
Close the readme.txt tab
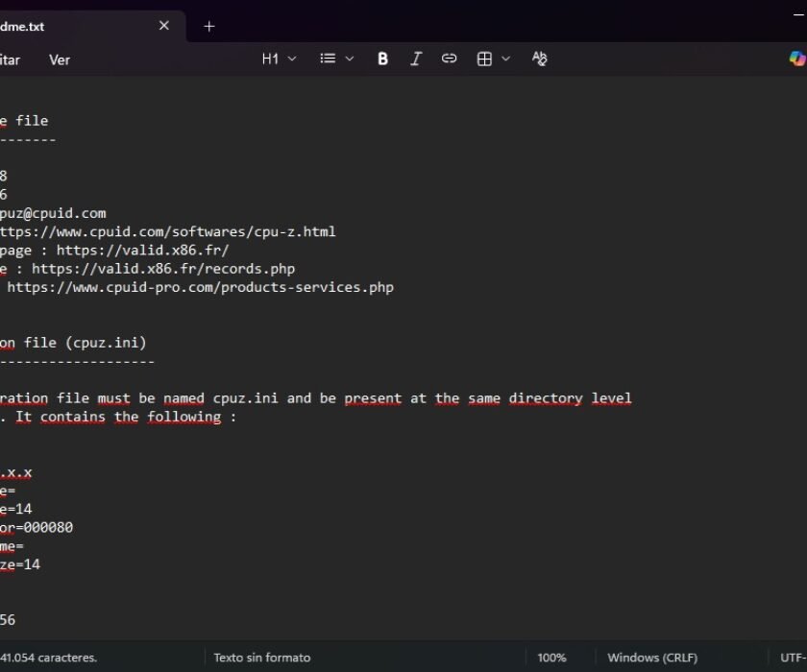[164, 26]
